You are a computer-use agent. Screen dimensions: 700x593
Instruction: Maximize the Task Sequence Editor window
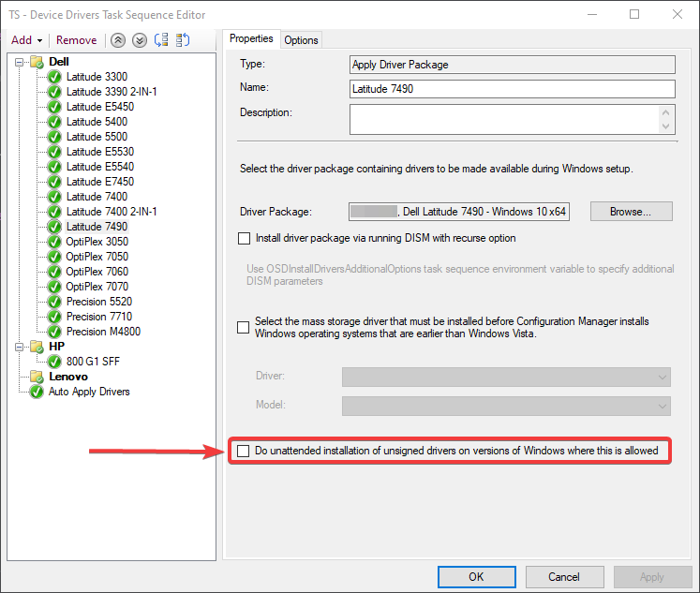click(x=634, y=14)
